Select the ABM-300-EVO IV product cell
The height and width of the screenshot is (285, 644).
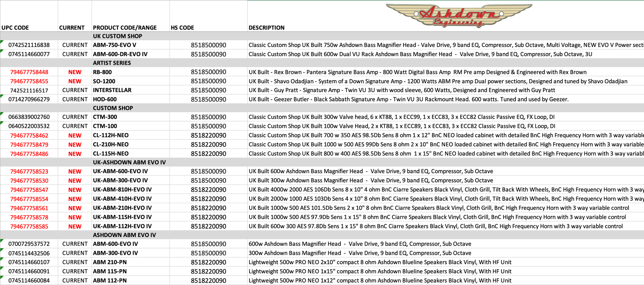[115, 253]
